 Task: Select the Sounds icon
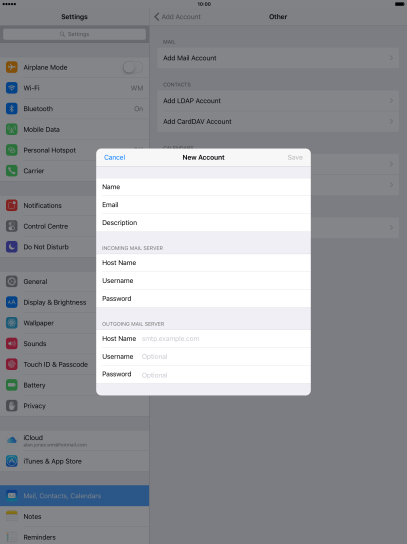coord(12,343)
